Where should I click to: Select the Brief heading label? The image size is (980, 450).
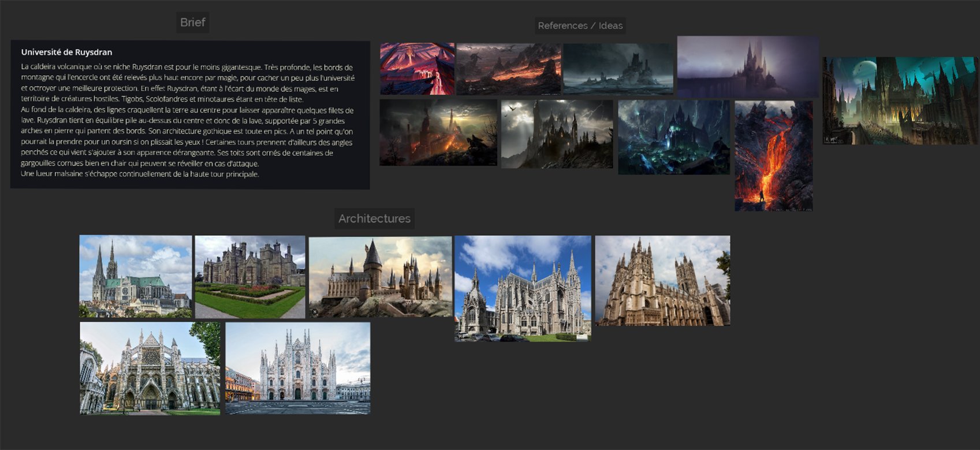pos(192,23)
